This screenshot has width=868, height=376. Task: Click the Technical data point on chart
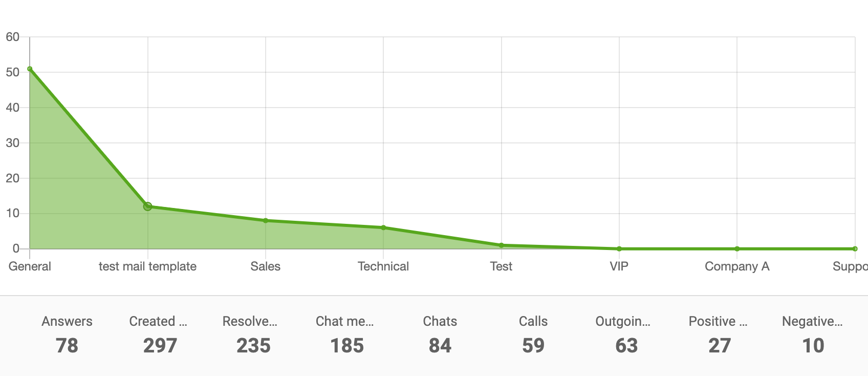coord(383,227)
